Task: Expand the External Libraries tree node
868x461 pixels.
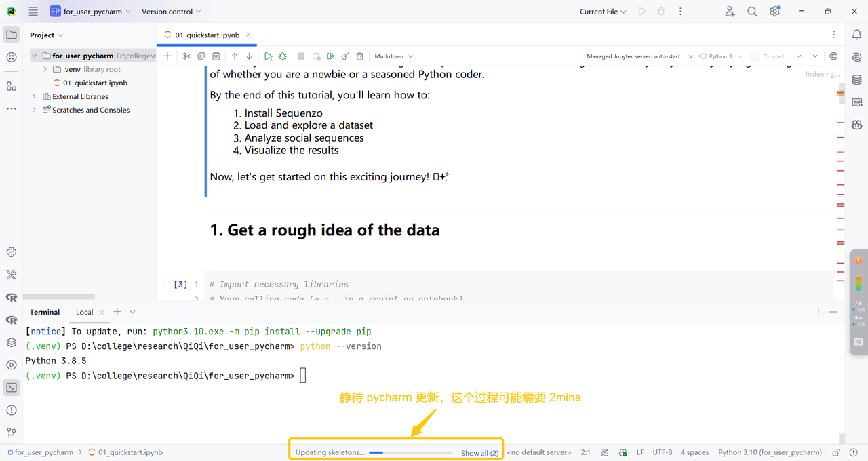Action: coord(35,96)
